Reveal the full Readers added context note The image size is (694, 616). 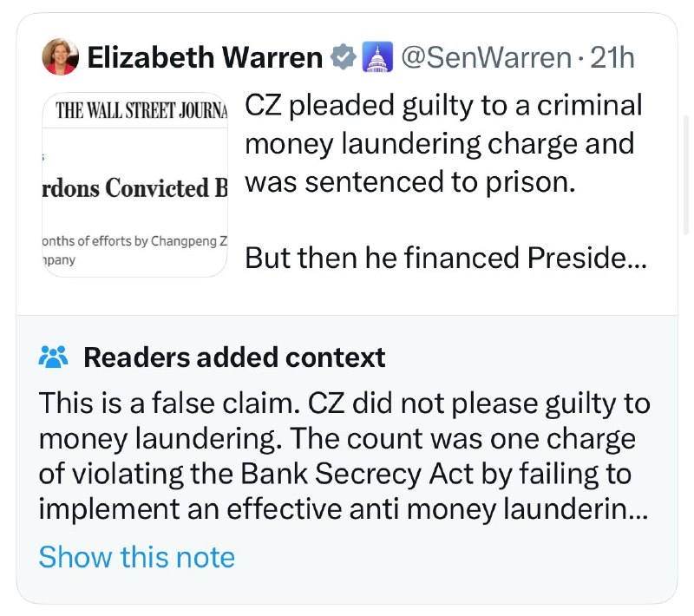137,556
